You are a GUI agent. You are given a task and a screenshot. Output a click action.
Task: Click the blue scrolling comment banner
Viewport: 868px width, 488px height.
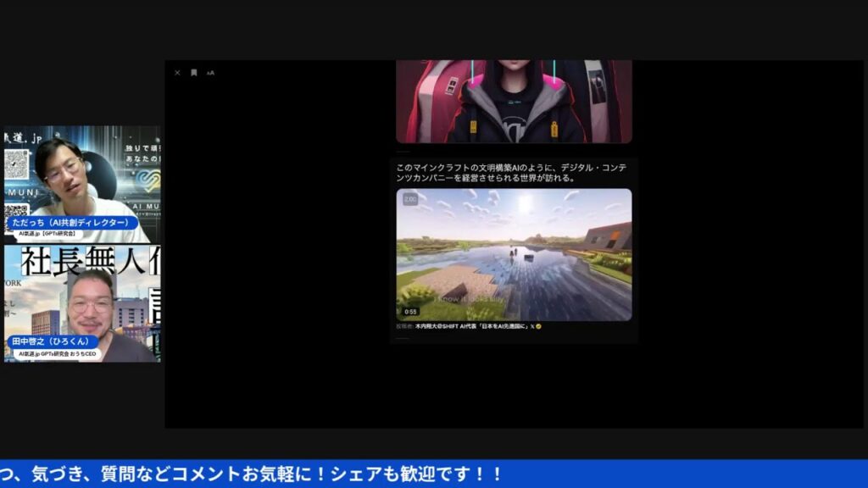point(434,474)
